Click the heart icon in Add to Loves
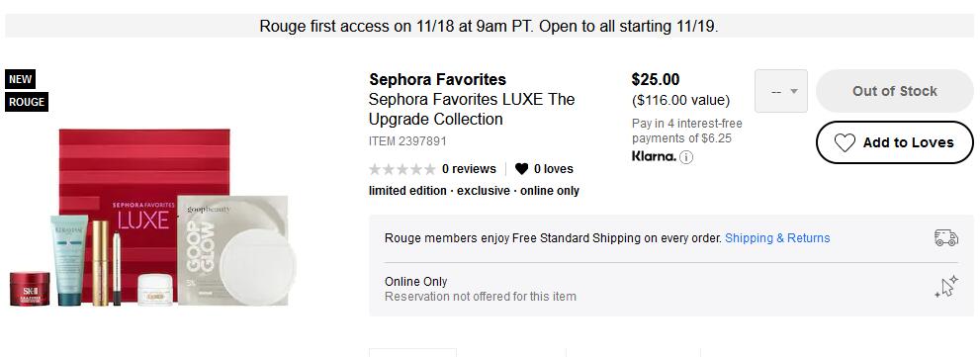 click(x=845, y=143)
